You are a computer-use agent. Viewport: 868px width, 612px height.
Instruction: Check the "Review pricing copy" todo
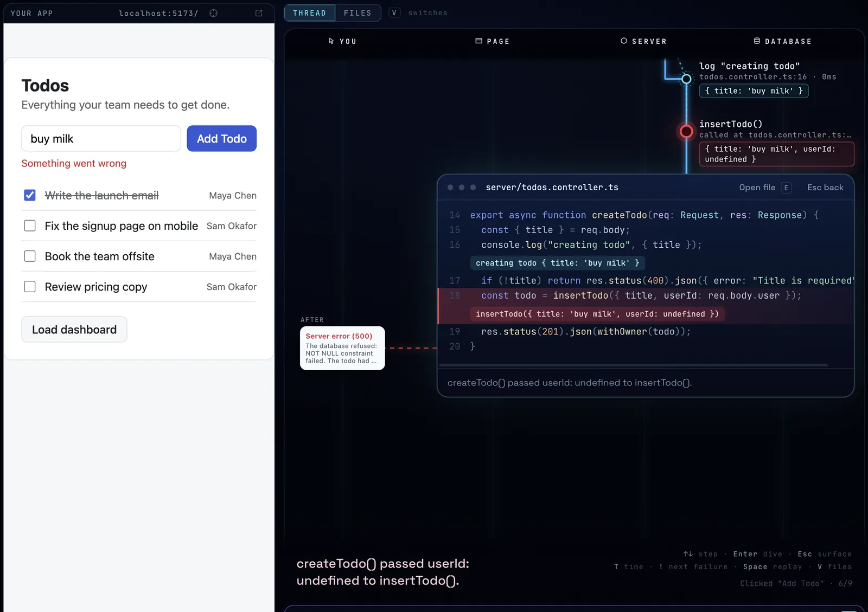[30, 286]
